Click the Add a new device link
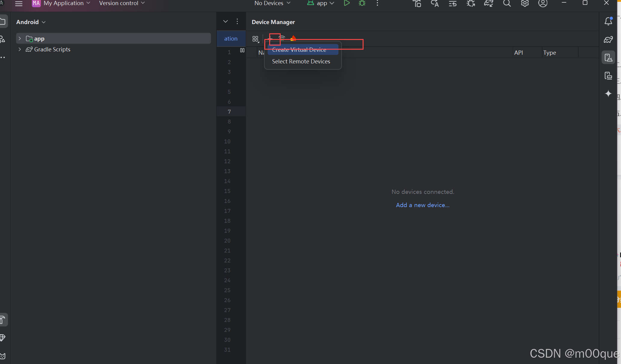 423,205
